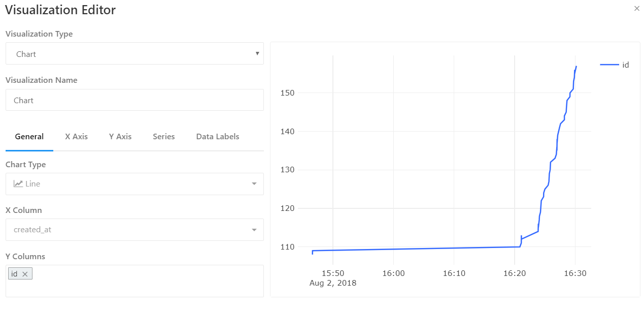This screenshot has width=644, height=309.
Task: Click the 16:00 x-axis tick label
Action: tap(394, 273)
